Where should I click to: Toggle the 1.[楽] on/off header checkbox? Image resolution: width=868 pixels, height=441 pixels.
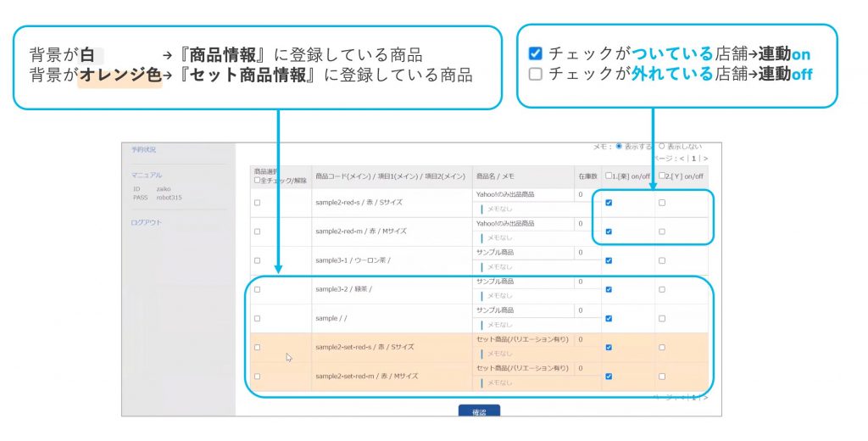click(609, 176)
